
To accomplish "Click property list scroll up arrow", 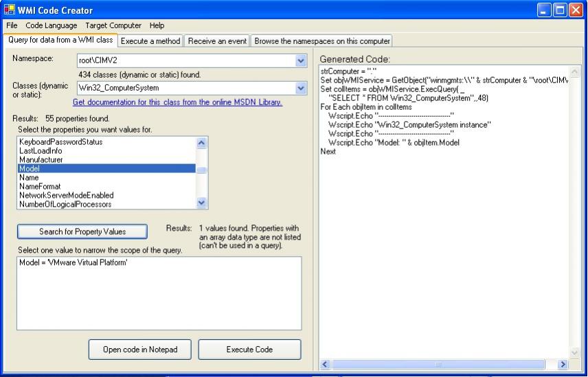I will 201,143.
